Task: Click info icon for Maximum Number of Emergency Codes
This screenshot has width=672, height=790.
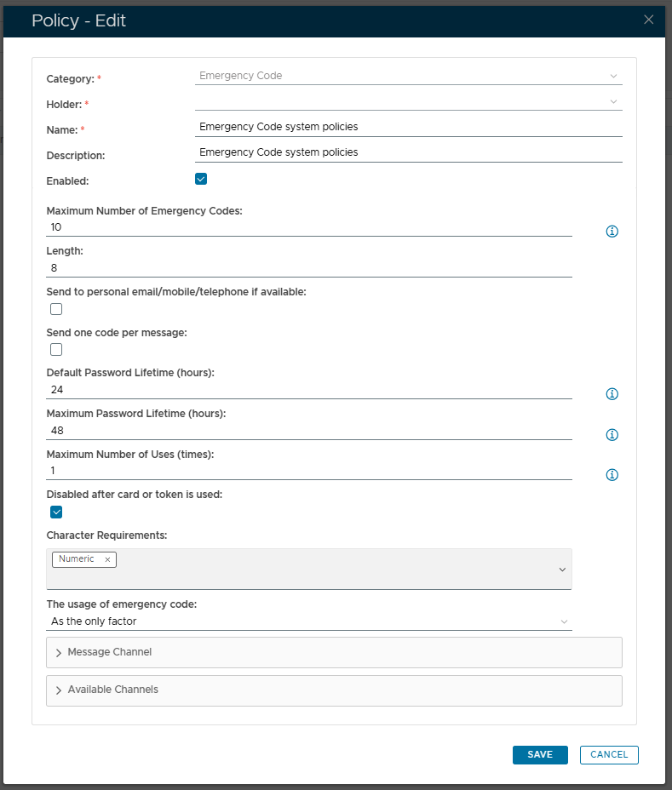Action: click(612, 232)
